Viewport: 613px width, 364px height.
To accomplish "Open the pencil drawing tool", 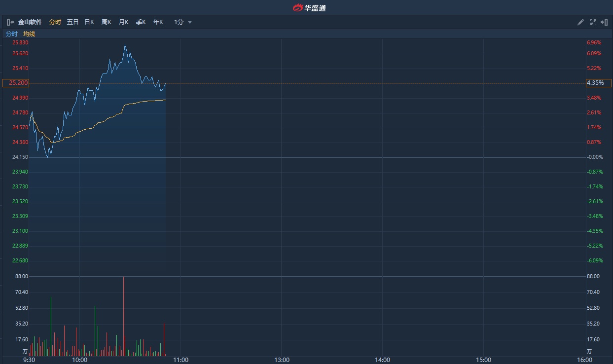I will click(580, 22).
